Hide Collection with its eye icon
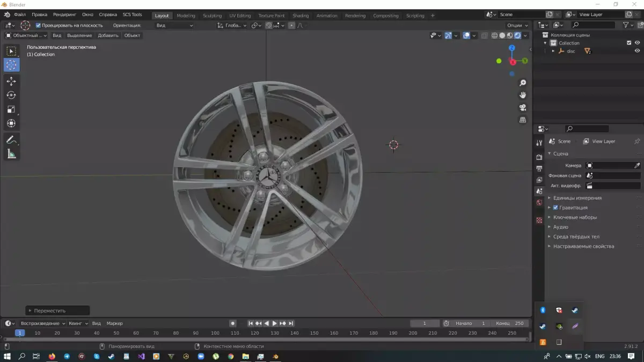The height and width of the screenshot is (362, 644). point(638,43)
